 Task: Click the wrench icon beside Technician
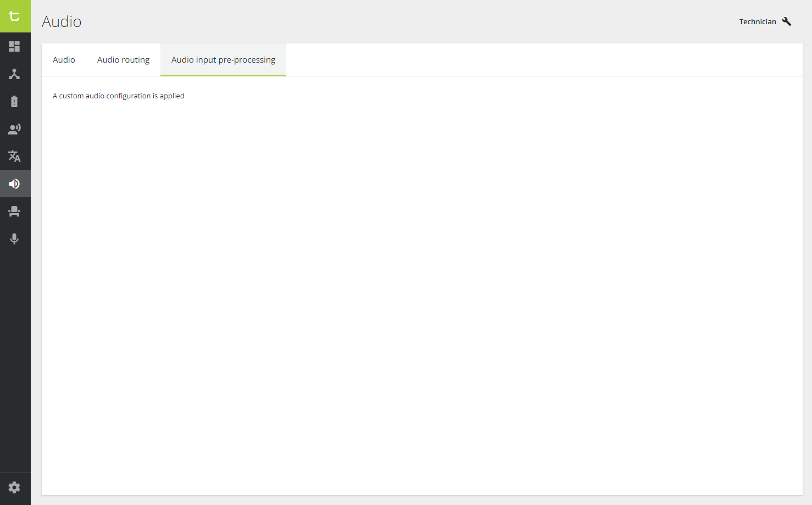click(787, 21)
